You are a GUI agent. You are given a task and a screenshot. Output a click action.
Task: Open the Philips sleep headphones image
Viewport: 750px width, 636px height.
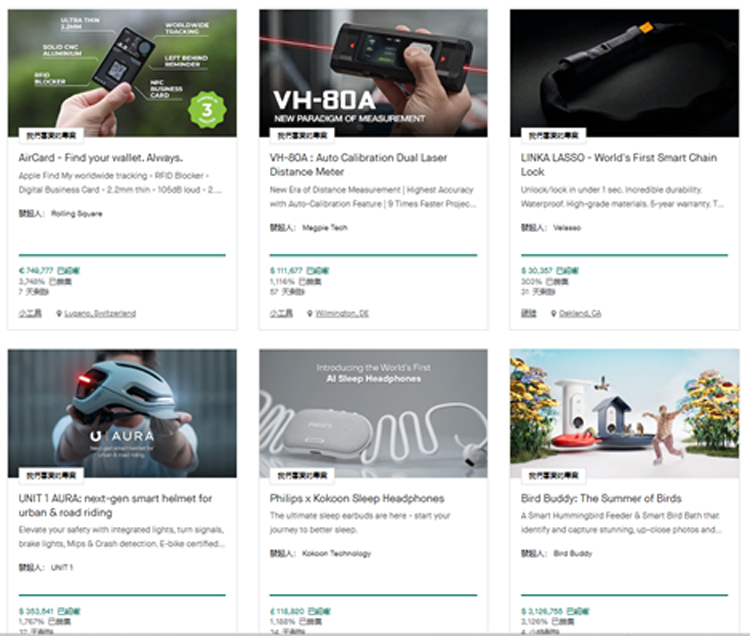[373, 413]
